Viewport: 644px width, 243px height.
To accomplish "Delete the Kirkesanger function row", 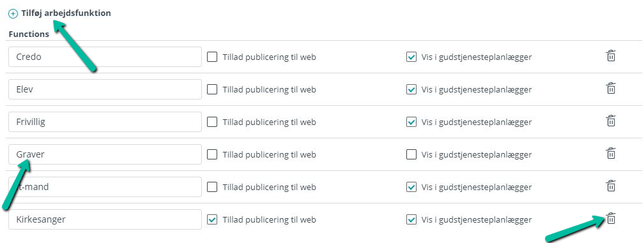I will (x=611, y=219).
